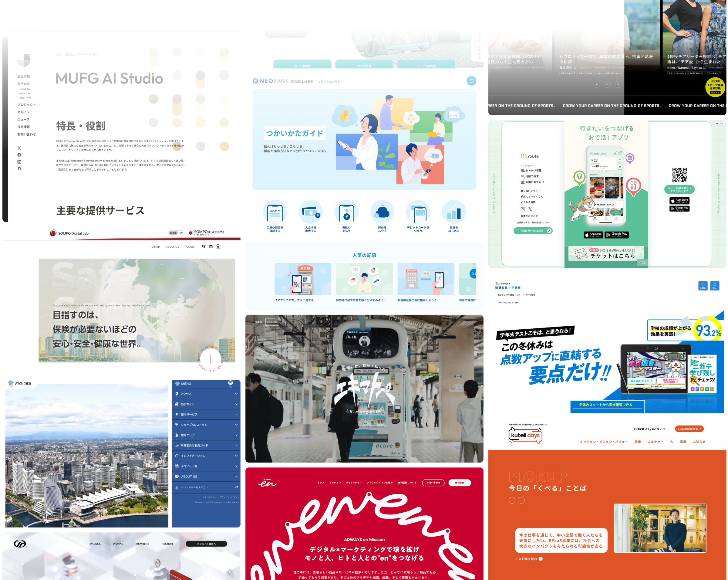This screenshot has width=728, height=580.
Task: Click the kubell採用情報 button
Action: (689, 429)
